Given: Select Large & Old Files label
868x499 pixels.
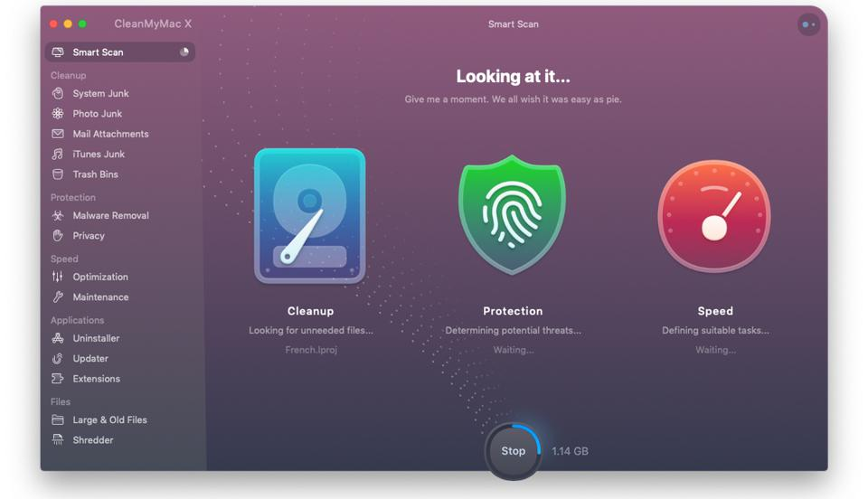Looking at the screenshot, I should pos(109,419).
